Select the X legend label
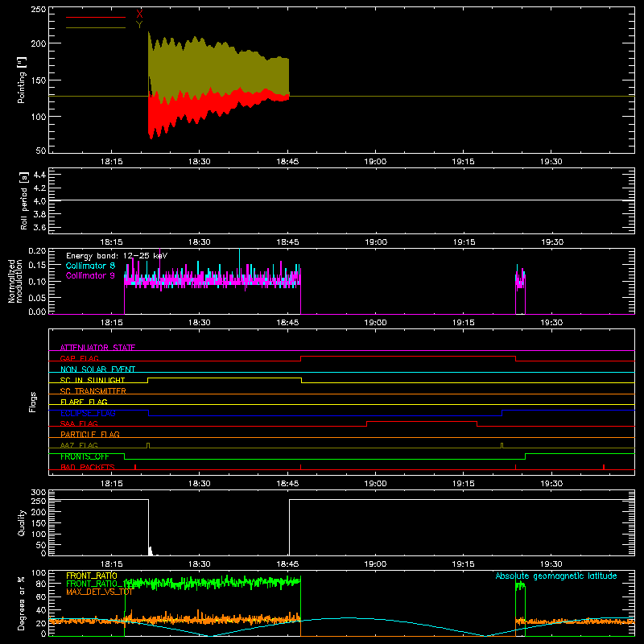This screenshot has height=644, width=644. (139, 14)
